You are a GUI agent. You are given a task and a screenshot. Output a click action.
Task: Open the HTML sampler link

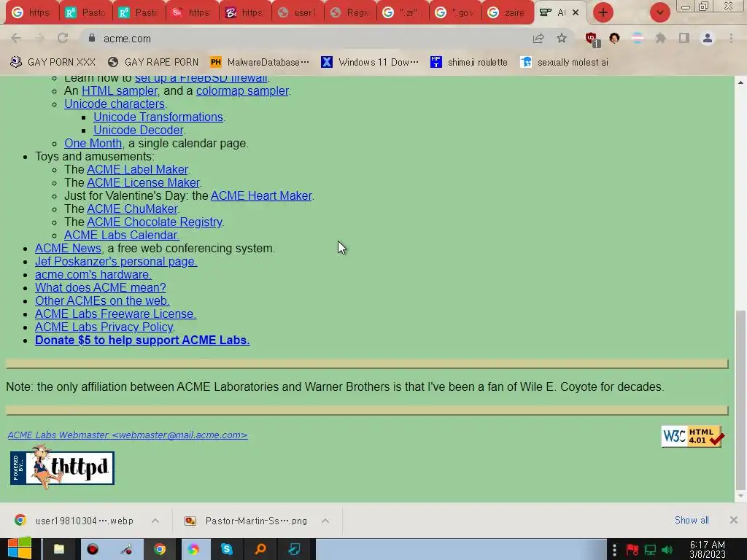[x=119, y=90]
